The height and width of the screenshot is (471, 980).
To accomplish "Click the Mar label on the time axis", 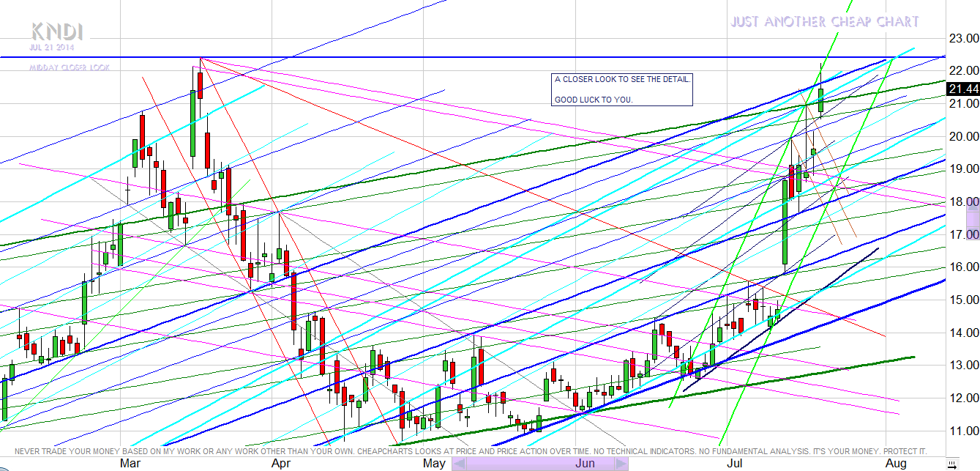I will click(x=130, y=463).
